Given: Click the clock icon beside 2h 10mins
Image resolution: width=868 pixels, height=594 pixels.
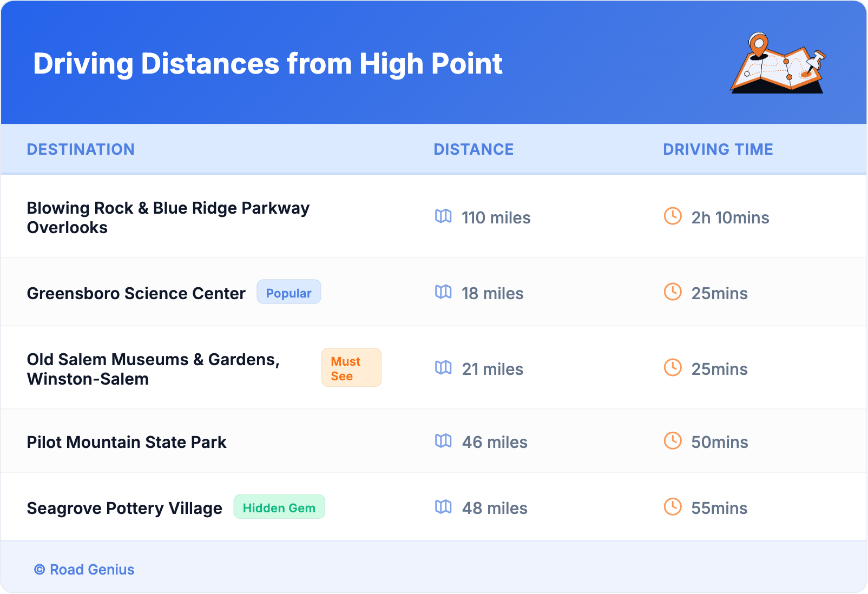Looking at the screenshot, I should pyautogui.click(x=673, y=216).
